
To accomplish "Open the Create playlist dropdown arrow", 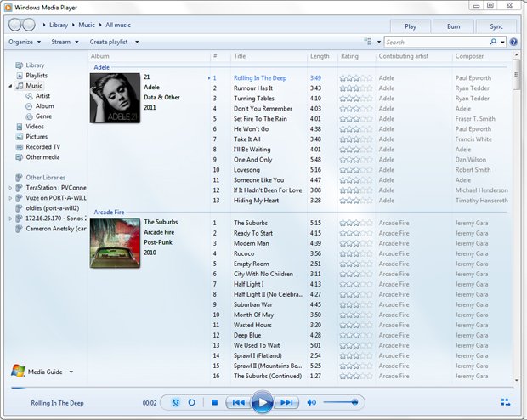I will click(137, 42).
